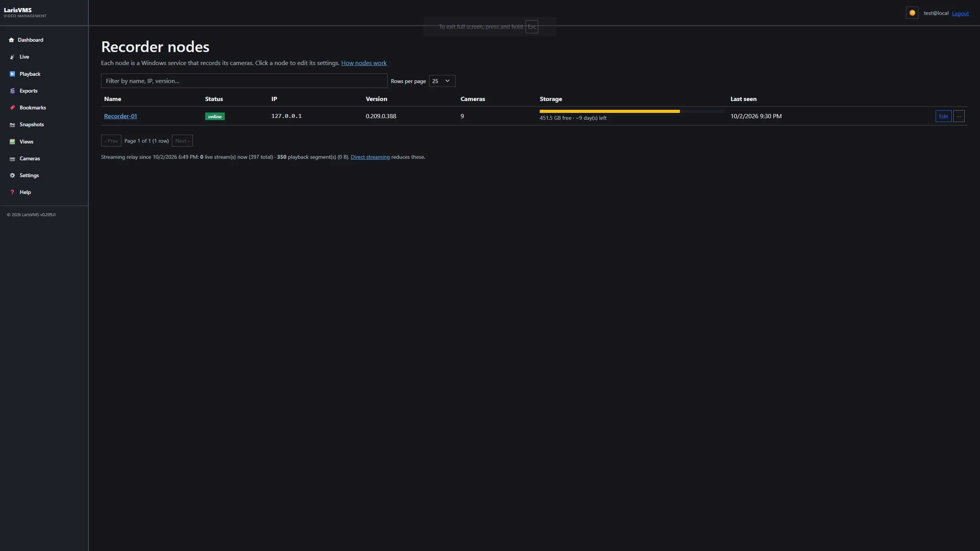This screenshot has width=980, height=551.
Task: Click the last seen 10/2/2026 9:30 PM
Action: click(756, 116)
